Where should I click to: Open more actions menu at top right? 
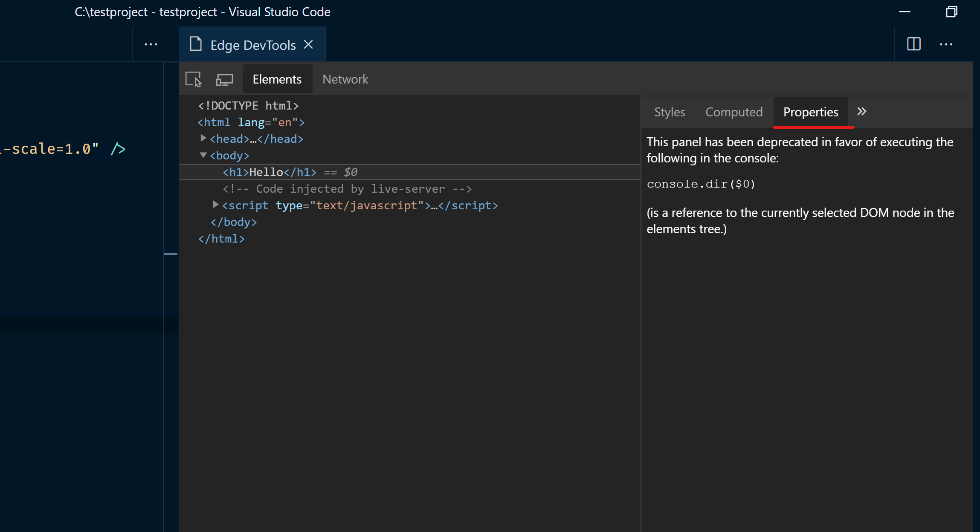pyautogui.click(x=946, y=44)
